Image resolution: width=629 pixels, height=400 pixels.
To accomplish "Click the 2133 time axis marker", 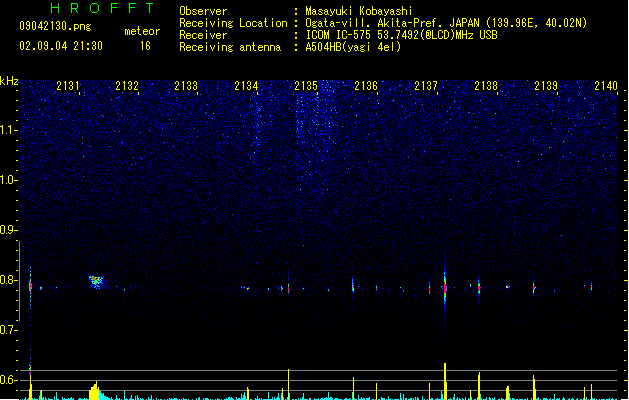I will coord(186,86).
